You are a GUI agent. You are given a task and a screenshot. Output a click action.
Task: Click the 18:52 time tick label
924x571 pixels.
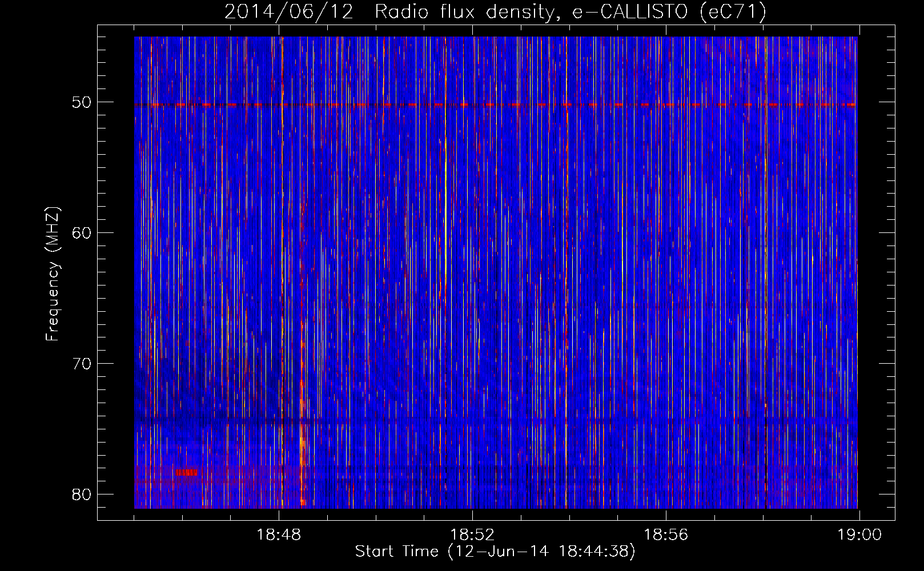point(472,535)
